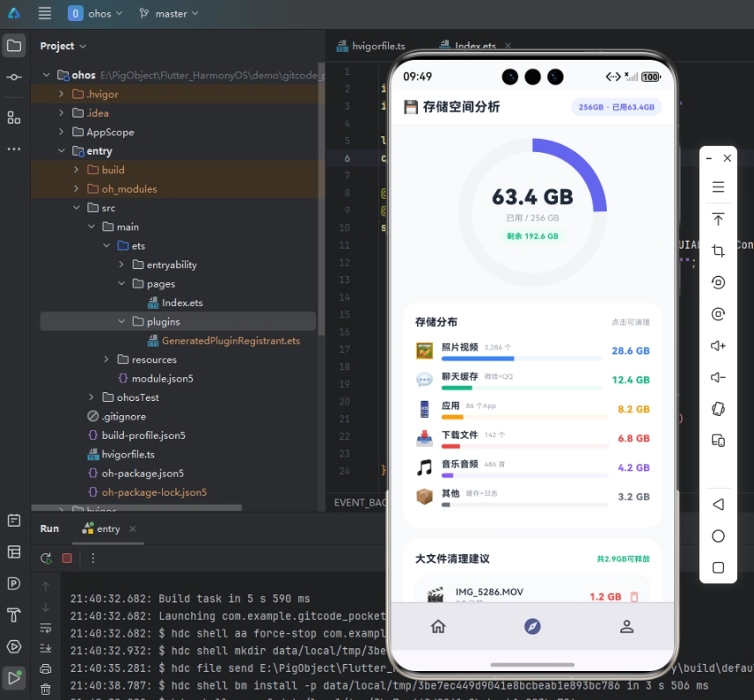Open GeneratedPluginRegistrant.ets file
The image size is (754, 700).
point(223,341)
